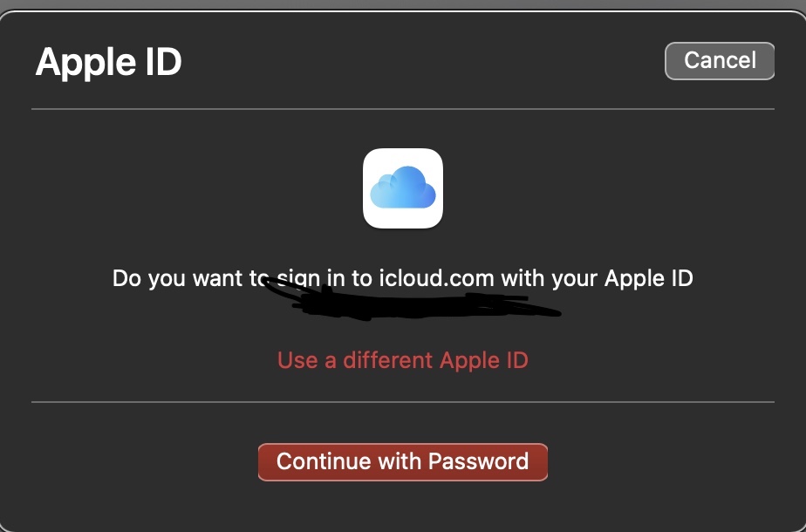Choose Use a different Apple ID
The width and height of the screenshot is (806, 532).
tap(402, 360)
